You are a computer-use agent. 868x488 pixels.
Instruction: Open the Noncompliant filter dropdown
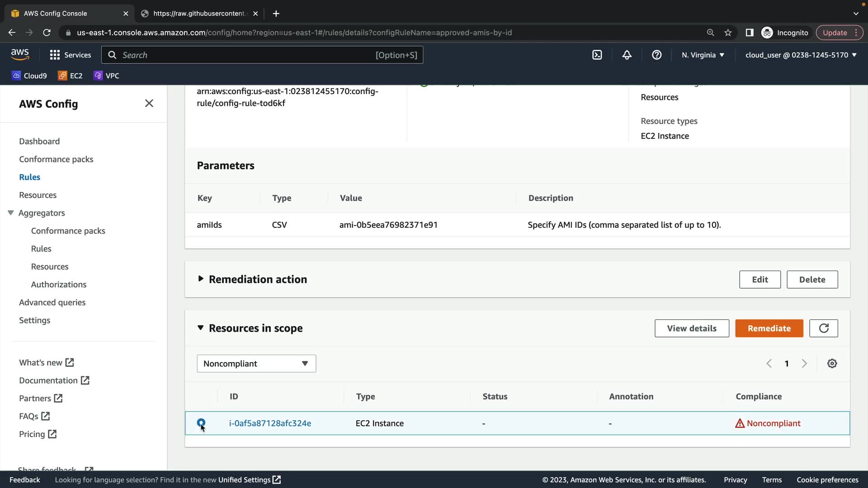(256, 364)
